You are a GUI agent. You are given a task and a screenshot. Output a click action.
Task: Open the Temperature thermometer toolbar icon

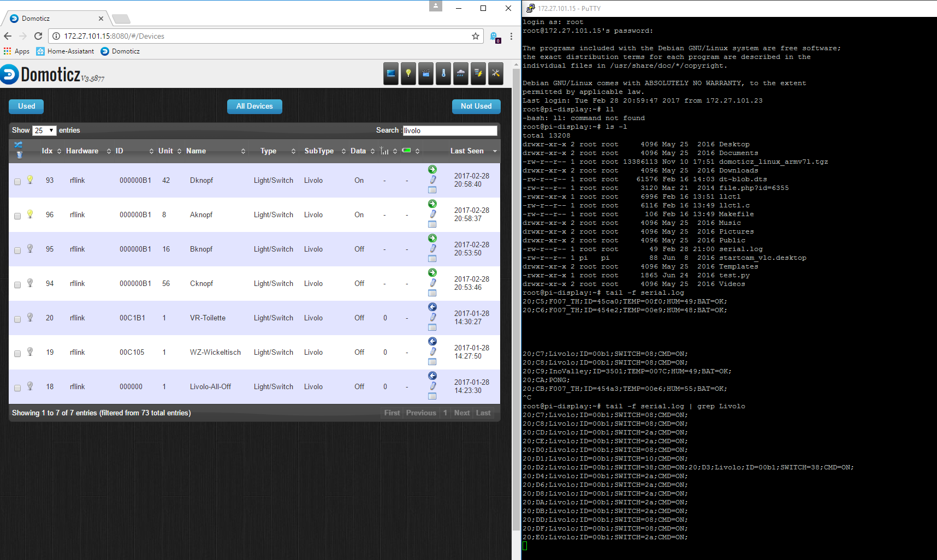443,73
